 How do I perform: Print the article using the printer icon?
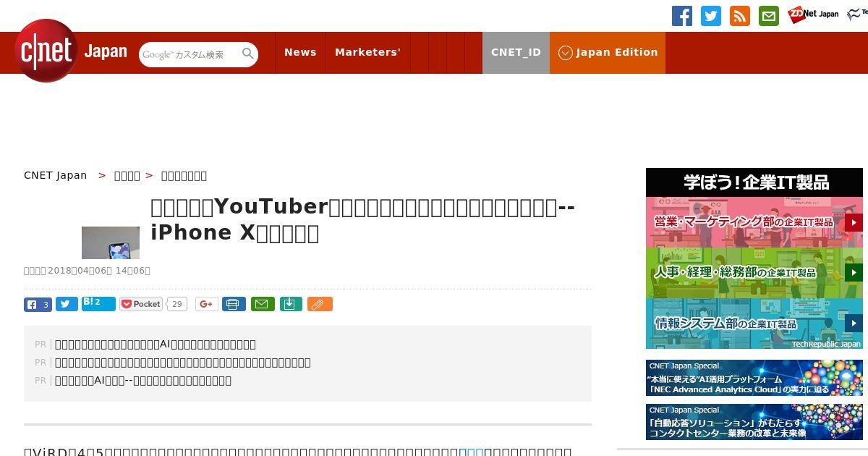(234, 304)
